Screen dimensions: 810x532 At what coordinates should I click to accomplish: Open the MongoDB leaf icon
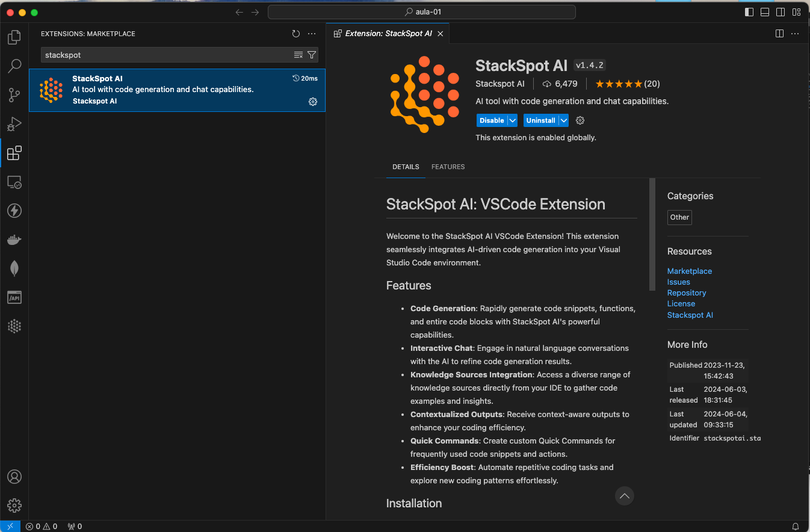pyautogui.click(x=14, y=268)
